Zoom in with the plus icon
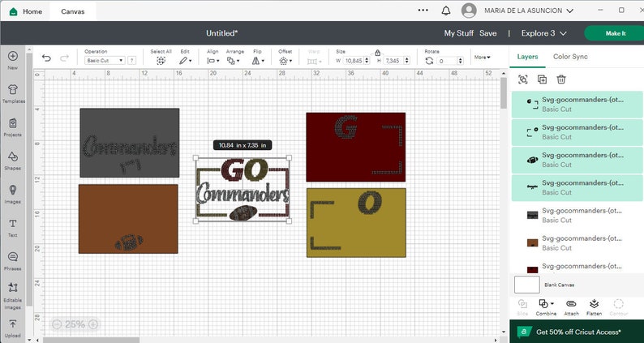The width and height of the screenshot is (644, 343). pyautogui.click(x=93, y=324)
